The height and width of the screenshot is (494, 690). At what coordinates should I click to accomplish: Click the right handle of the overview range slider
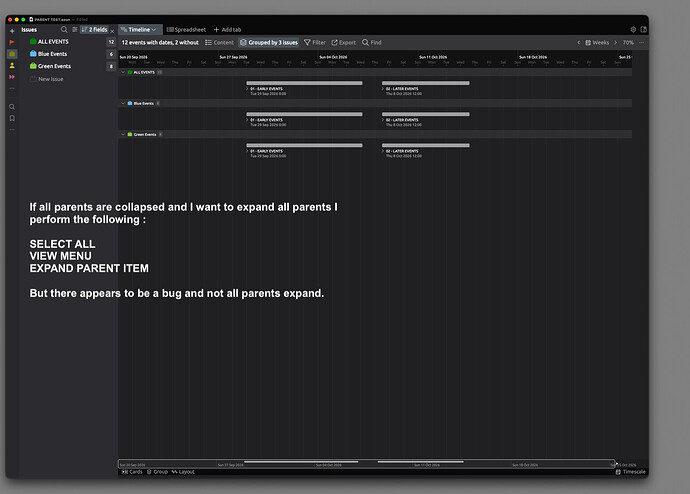click(x=614, y=463)
